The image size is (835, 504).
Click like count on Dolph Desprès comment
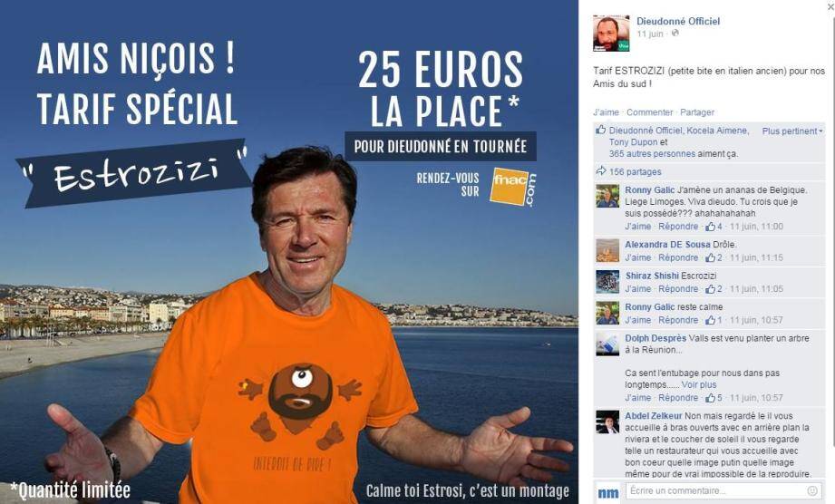tap(714, 398)
